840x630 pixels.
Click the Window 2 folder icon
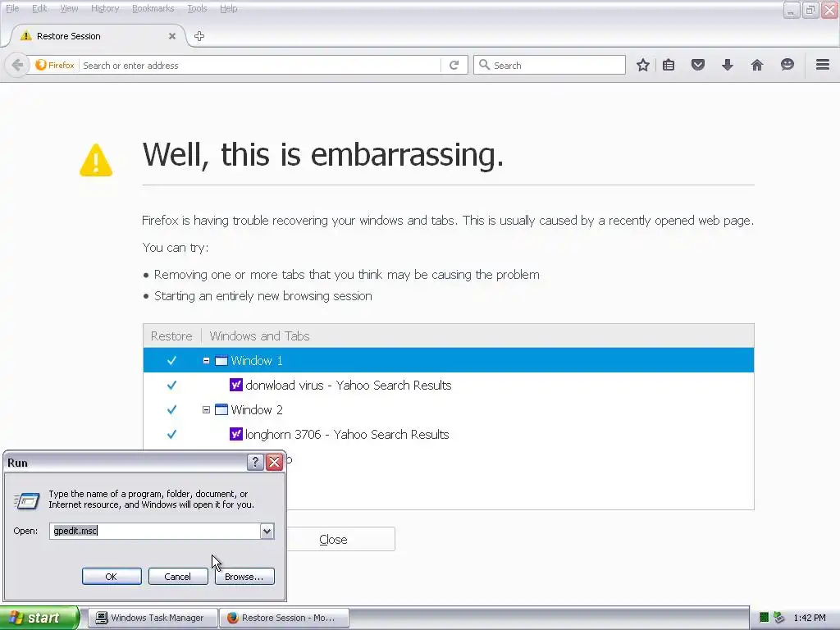(x=221, y=410)
